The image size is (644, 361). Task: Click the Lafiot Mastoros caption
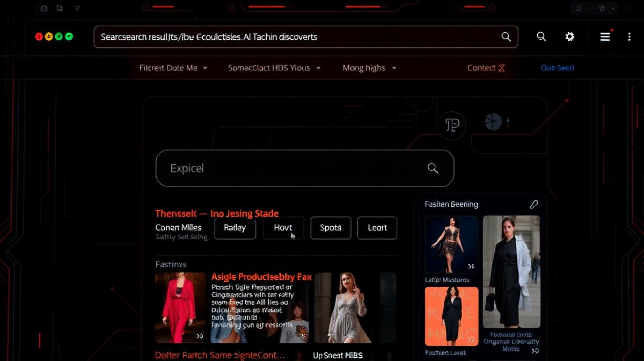tap(447, 280)
